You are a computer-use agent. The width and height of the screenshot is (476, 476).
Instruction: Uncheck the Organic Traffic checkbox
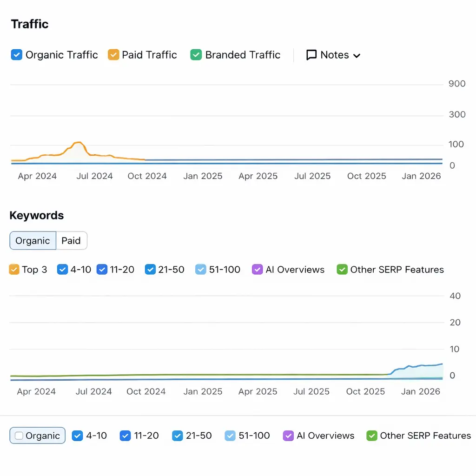pos(16,55)
